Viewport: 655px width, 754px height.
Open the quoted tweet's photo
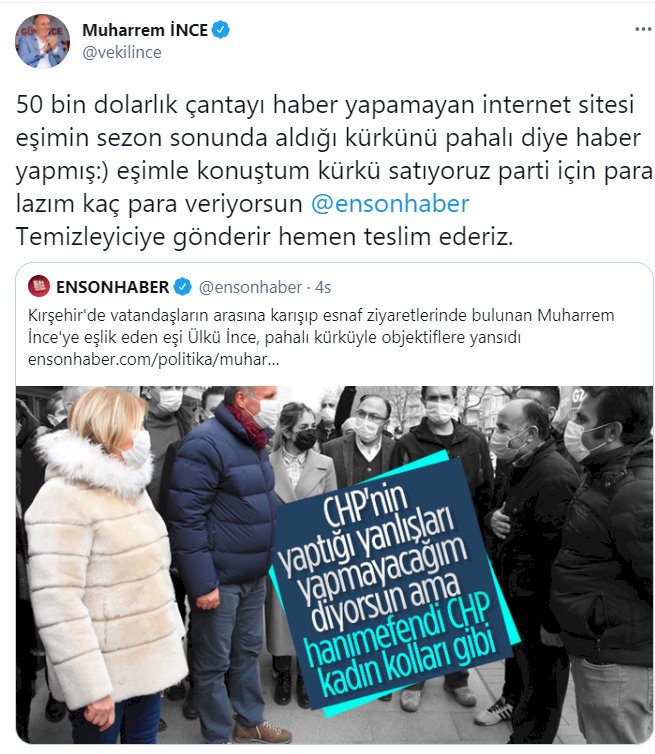tap(334, 565)
